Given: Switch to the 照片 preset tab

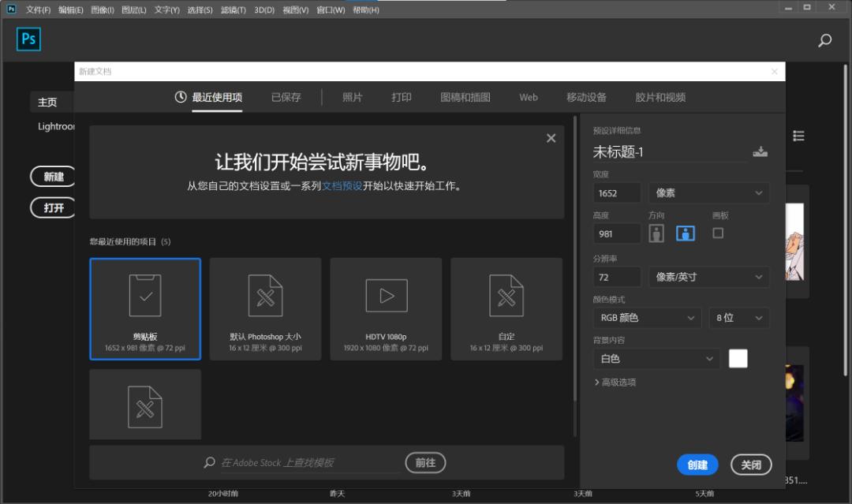Looking at the screenshot, I should pos(352,97).
